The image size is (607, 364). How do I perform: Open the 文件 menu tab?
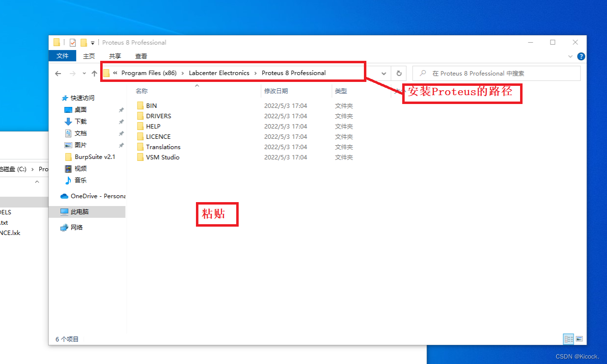click(62, 56)
